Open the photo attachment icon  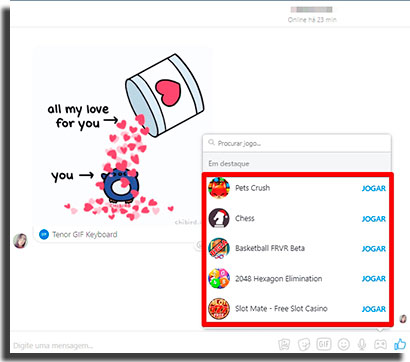click(284, 344)
